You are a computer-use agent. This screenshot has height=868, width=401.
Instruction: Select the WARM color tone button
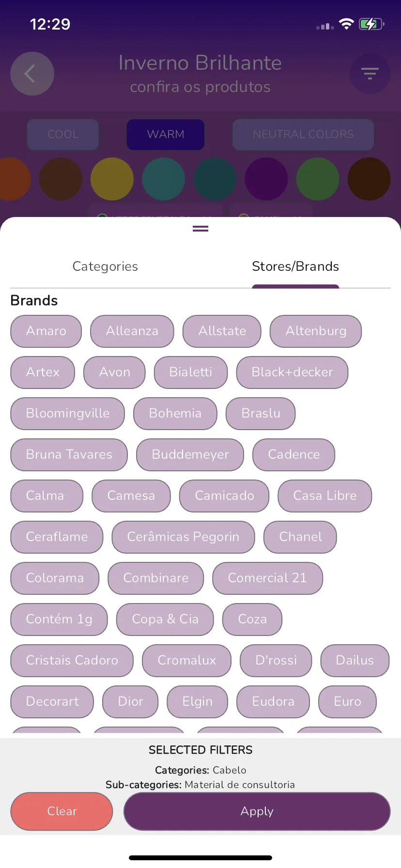(166, 134)
